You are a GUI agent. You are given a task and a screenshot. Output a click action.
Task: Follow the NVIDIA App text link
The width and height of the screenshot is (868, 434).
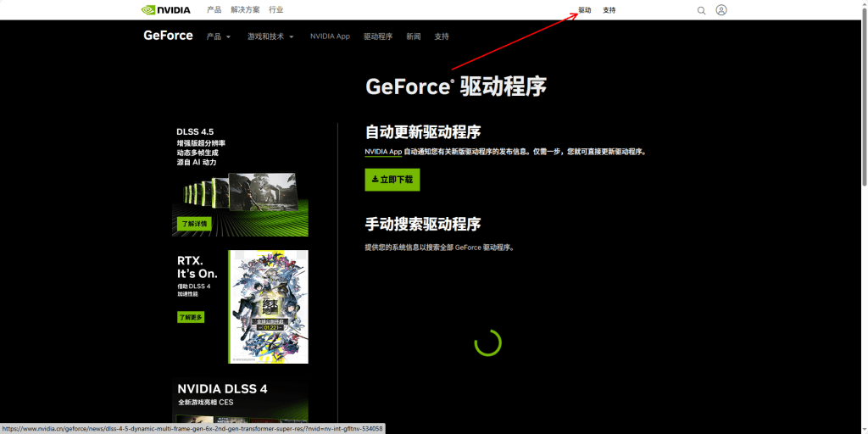click(383, 152)
